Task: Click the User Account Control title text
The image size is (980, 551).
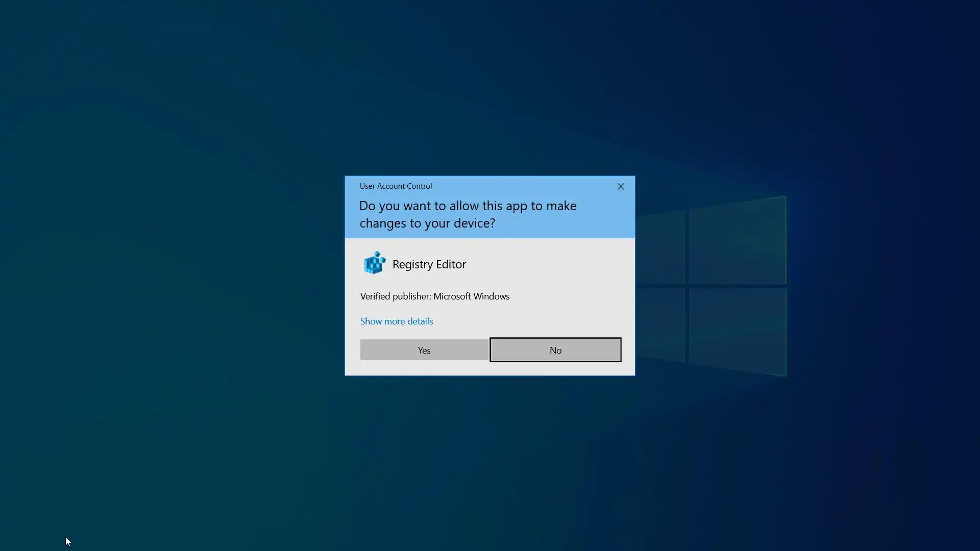Action: (396, 186)
